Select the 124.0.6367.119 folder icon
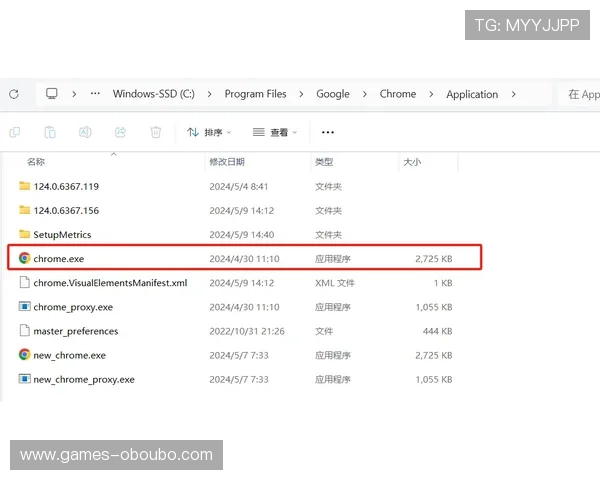This screenshot has width=600, height=480. (x=24, y=186)
